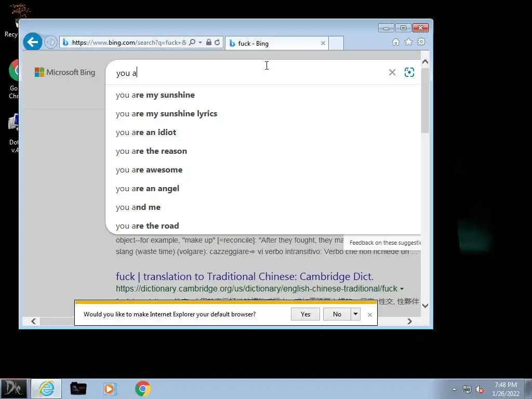Screen dimensions: 532x399
Task: Click inside the bing.com address bar URL
Action: click(129, 43)
